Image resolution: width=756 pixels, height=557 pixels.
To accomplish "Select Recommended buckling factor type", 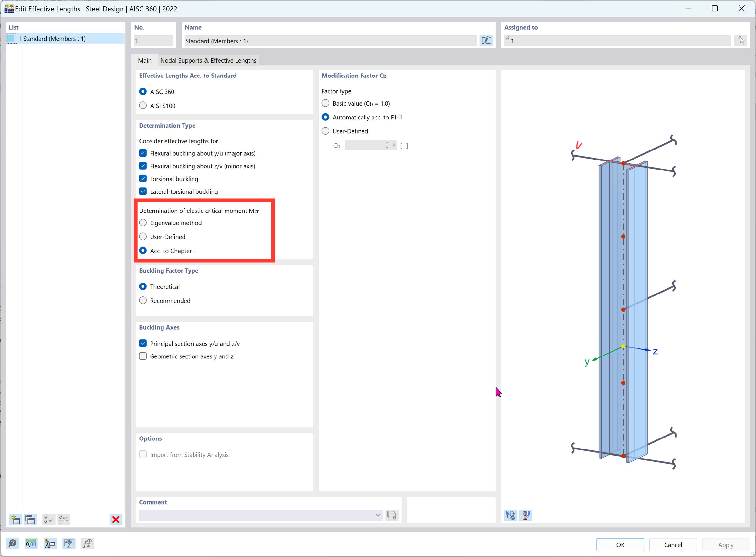I will click(x=143, y=301).
